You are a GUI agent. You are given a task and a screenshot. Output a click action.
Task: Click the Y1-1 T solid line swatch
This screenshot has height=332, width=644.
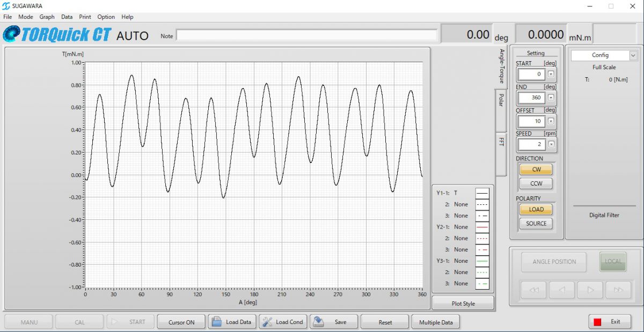coord(482,193)
